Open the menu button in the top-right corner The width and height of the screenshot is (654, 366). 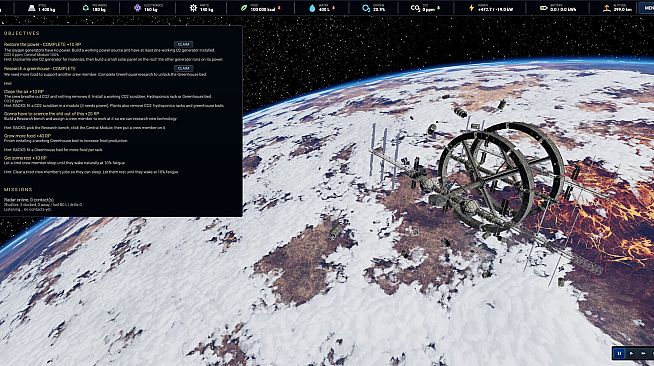pos(646,8)
